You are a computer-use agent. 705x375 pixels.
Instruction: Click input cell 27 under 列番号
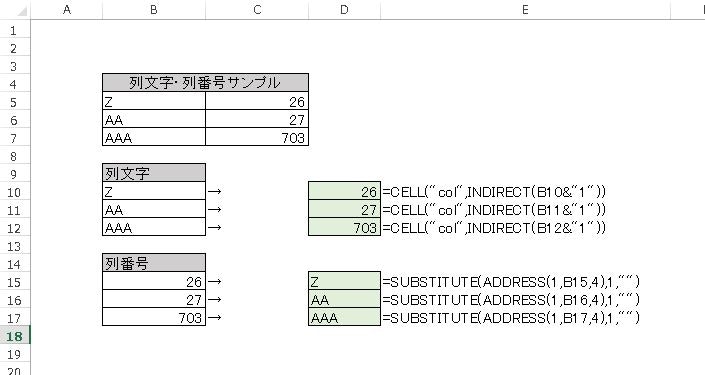[x=154, y=299]
